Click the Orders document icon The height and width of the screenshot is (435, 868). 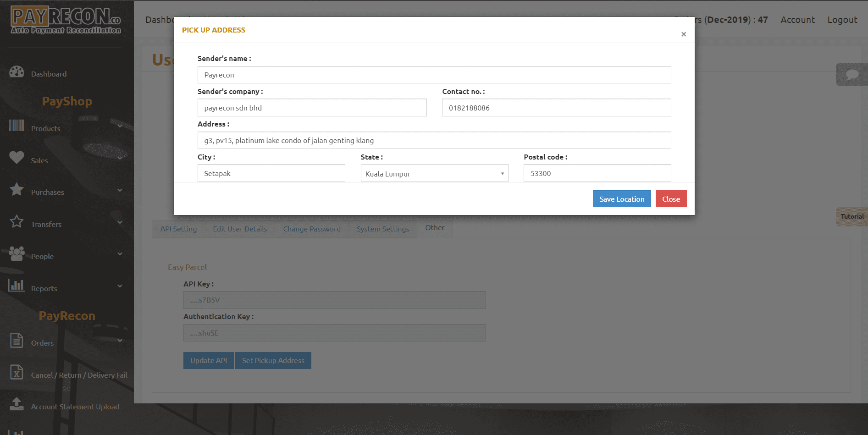pyautogui.click(x=17, y=340)
